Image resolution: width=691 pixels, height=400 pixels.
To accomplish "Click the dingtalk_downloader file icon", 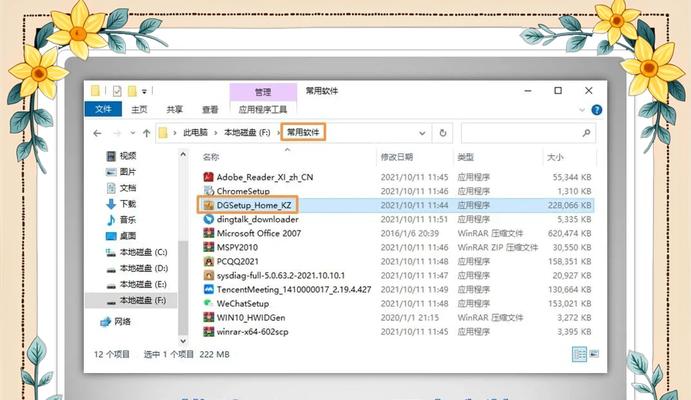I will click(x=208, y=219).
